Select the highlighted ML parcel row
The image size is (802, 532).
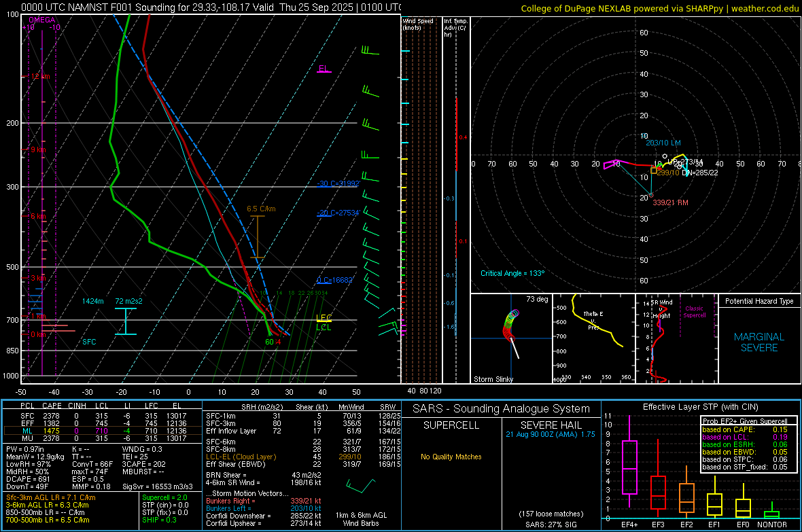103,431
